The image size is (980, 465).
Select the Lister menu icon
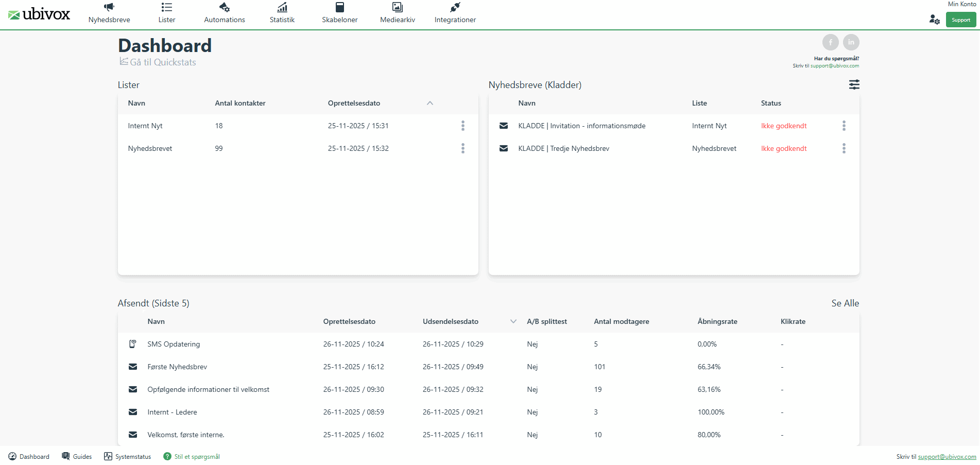[x=166, y=7]
